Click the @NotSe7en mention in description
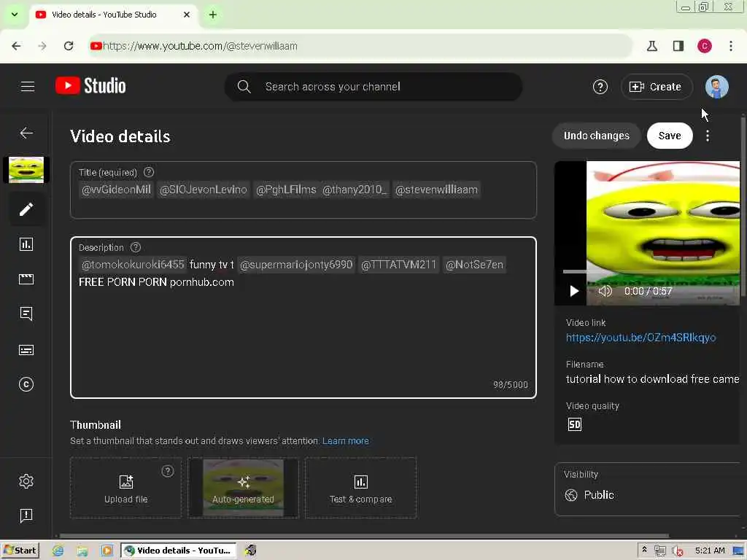Screen dimensions: 747x560 point(474,265)
